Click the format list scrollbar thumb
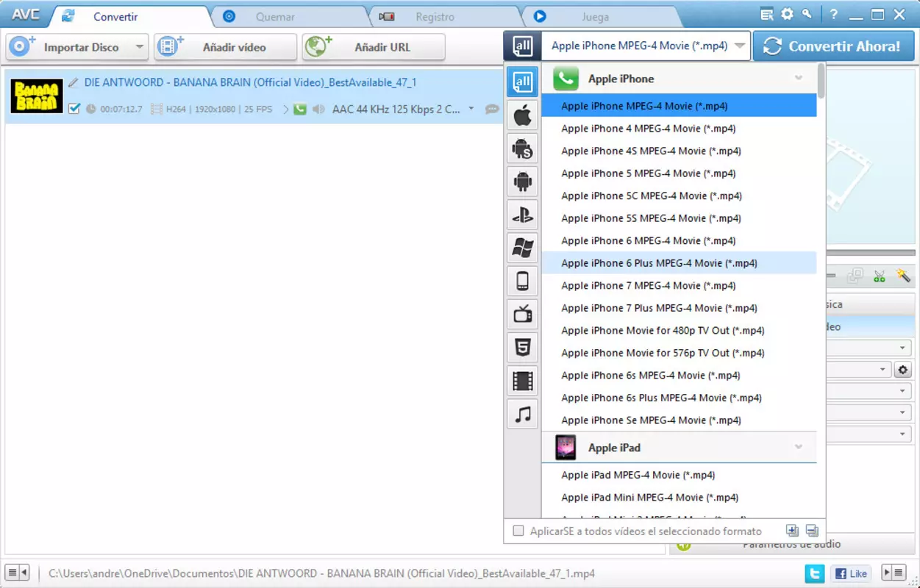Screen dimensions: 920x588 pyautogui.click(x=821, y=82)
